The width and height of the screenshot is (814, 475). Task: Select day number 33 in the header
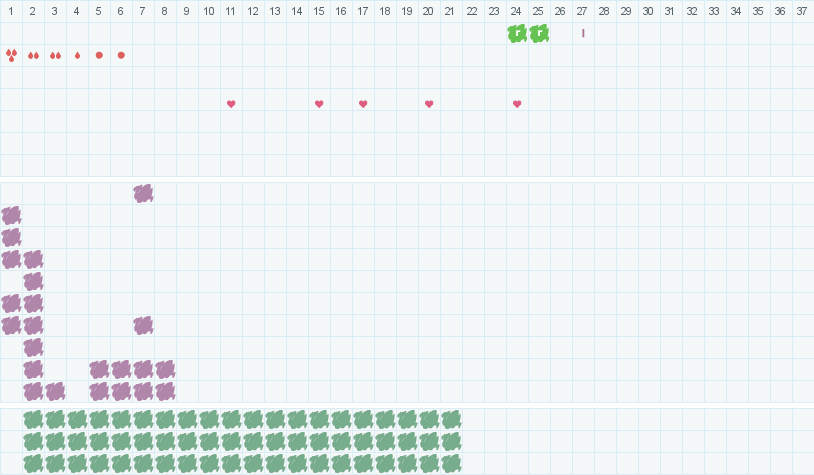tap(714, 11)
